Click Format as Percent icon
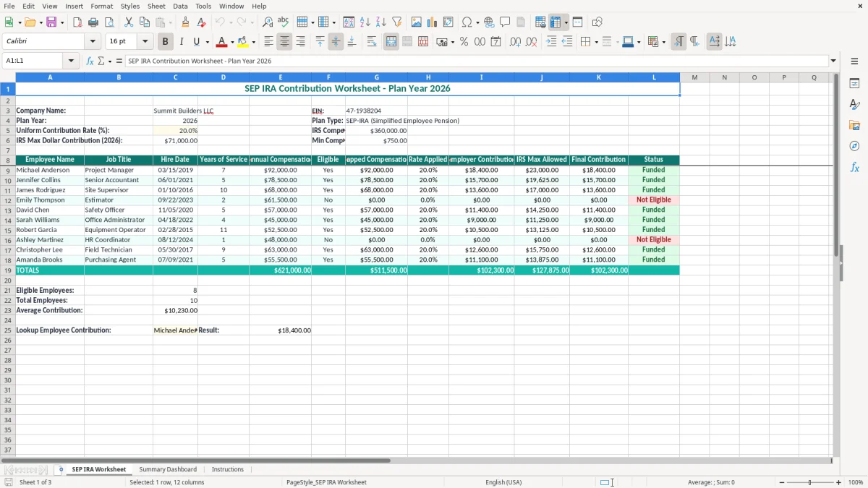This screenshot has width=868, height=488. click(464, 42)
